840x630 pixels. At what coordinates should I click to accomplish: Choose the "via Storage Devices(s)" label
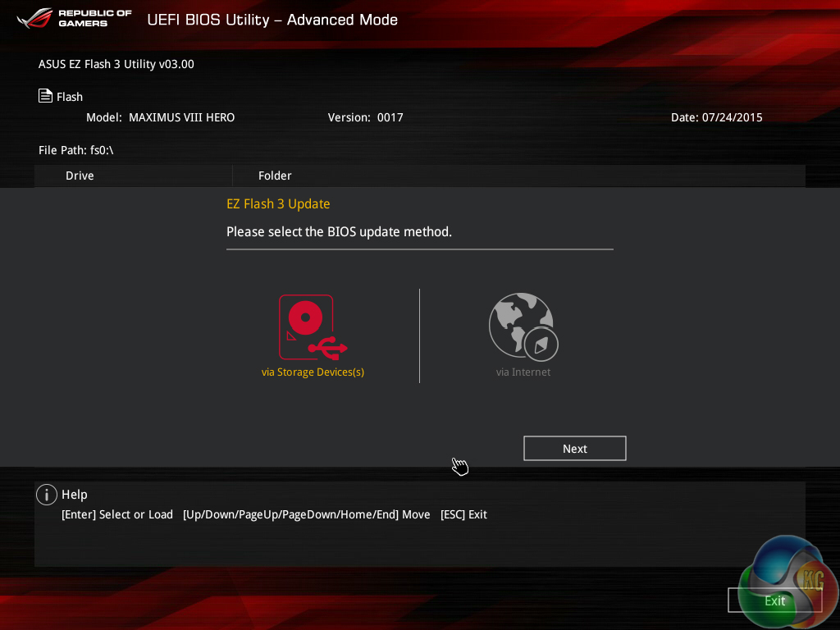[x=313, y=372]
